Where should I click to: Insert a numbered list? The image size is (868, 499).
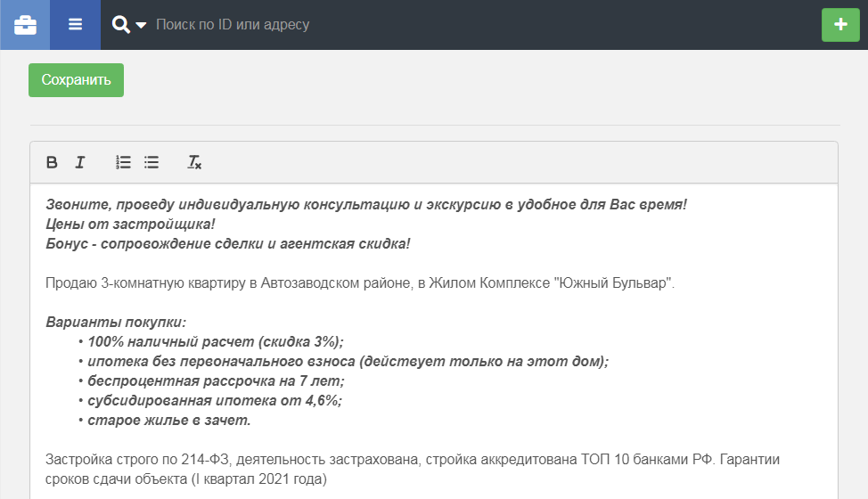tap(123, 162)
